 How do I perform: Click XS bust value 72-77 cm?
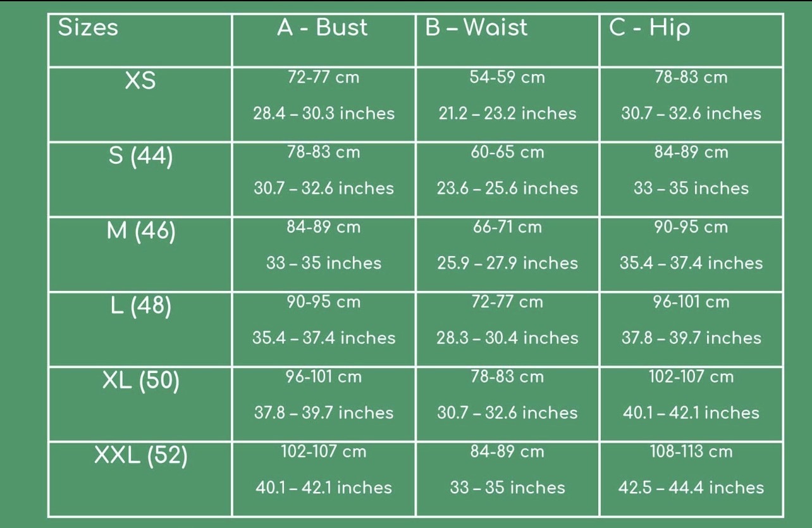(x=323, y=78)
